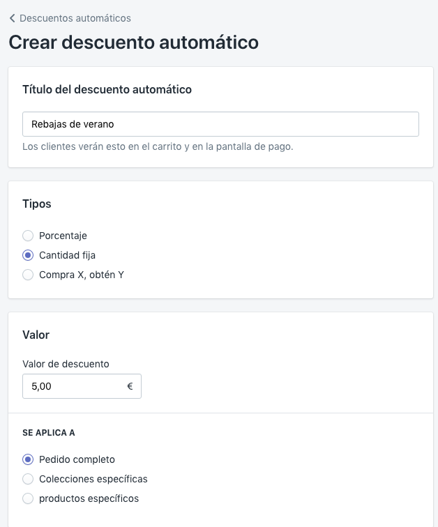
Task: Select the Porcentaje radio button
Action: click(28, 236)
